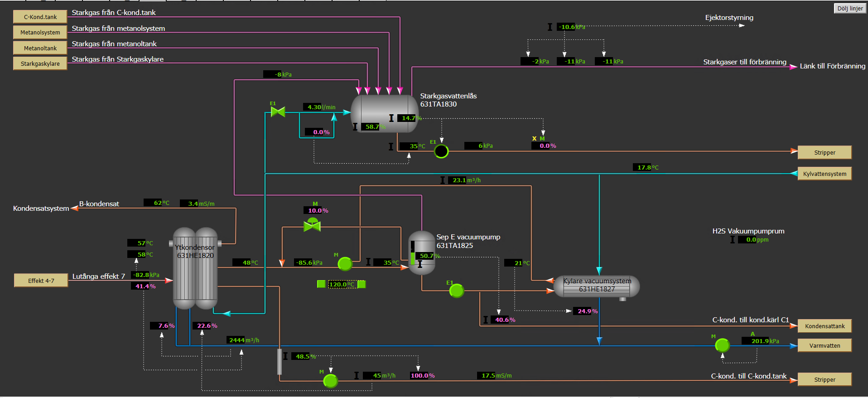The image size is (868, 398).
Task: Go to the Kylvattensystem screen
Action: 825,174
